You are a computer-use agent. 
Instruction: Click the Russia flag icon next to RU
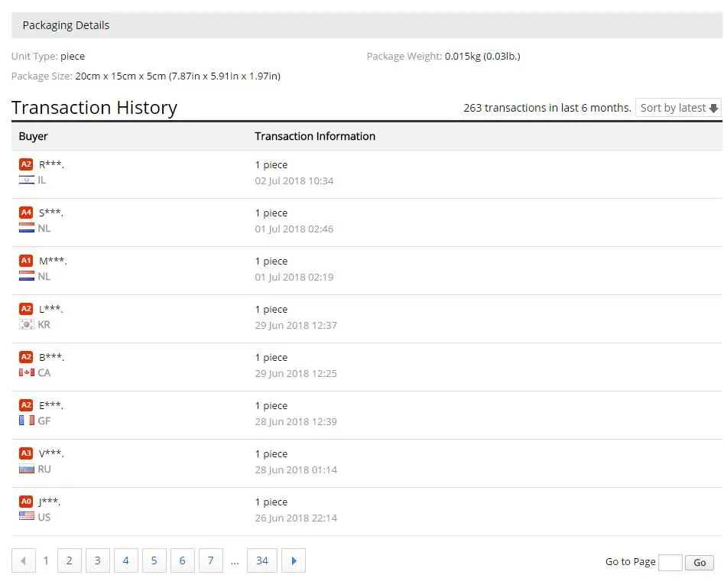26,469
